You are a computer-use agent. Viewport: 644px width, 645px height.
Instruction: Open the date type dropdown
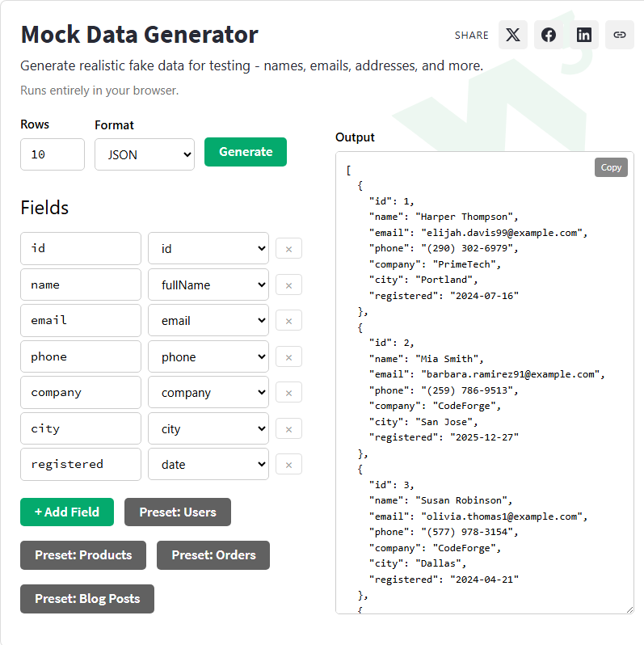pyautogui.click(x=208, y=465)
